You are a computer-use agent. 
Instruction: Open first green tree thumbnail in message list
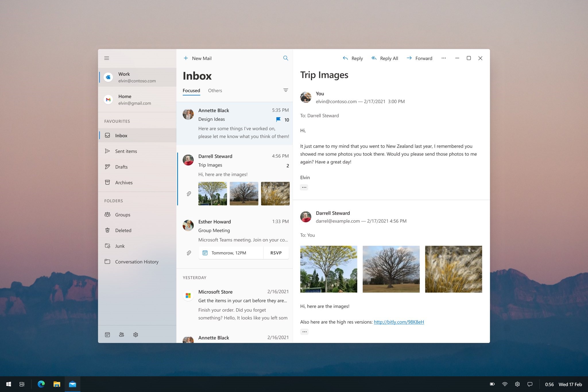point(212,194)
